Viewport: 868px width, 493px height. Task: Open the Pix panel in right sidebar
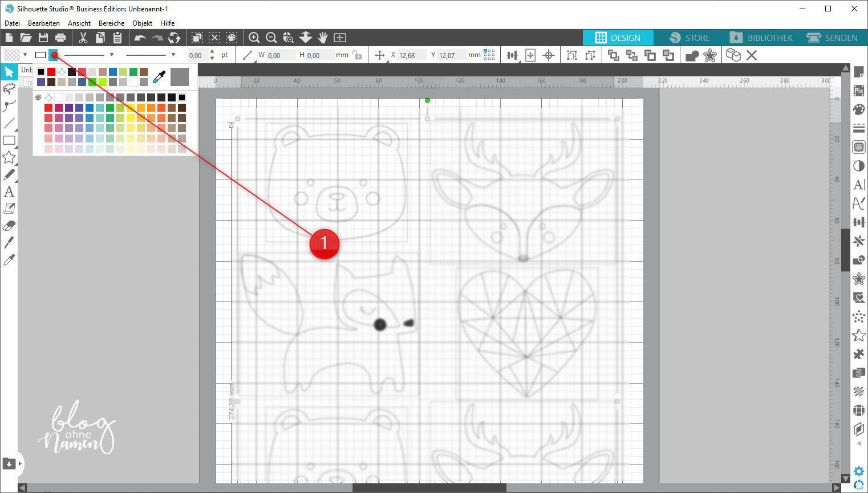(x=858, y=91)
